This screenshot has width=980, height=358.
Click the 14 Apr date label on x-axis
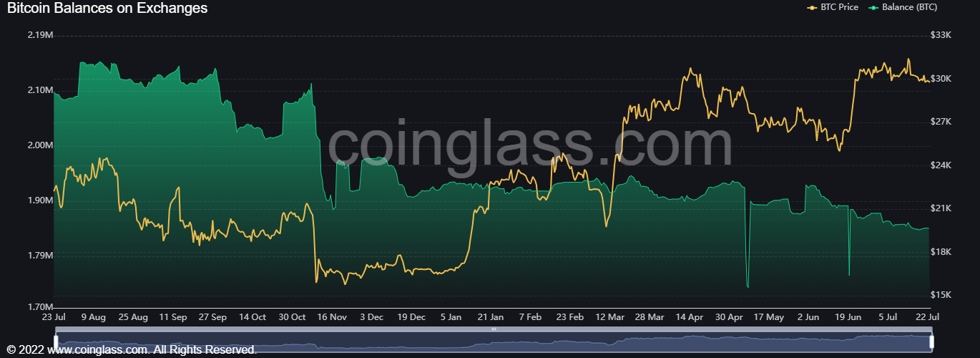click(x=690, y=316)
